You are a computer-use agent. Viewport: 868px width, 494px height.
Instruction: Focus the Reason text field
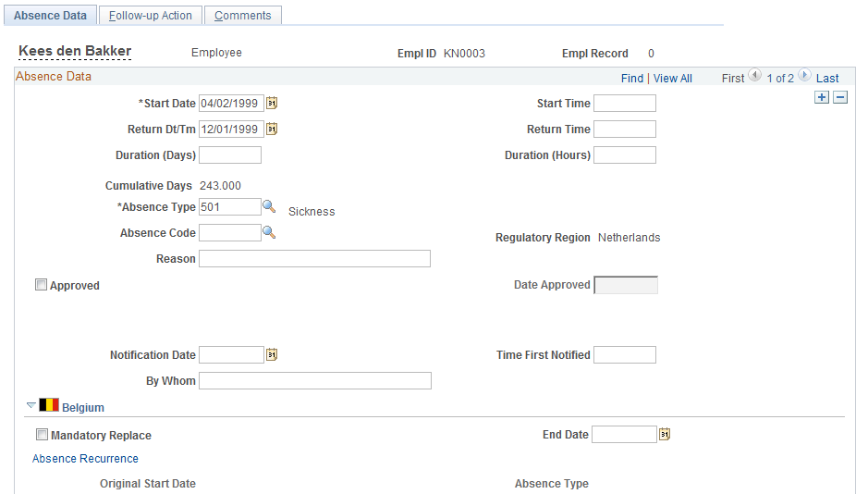pyautogui.click(x=314, y=259)
